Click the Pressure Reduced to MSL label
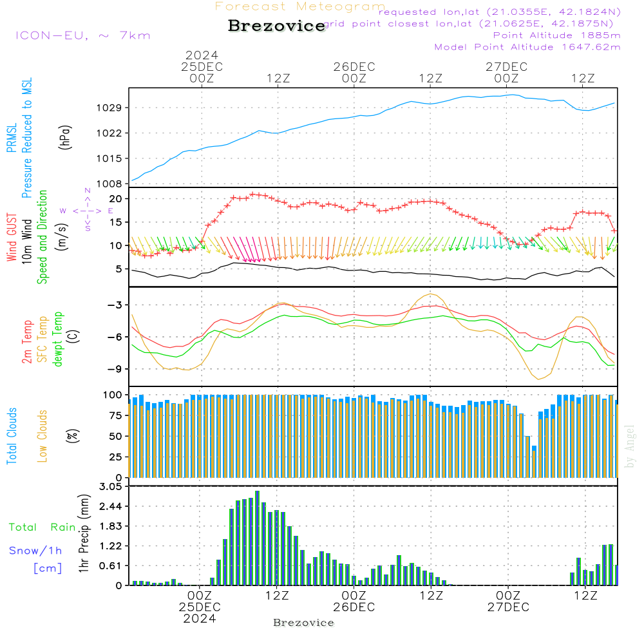This screenshot has height=644, width=644. (x=26, y=138)
